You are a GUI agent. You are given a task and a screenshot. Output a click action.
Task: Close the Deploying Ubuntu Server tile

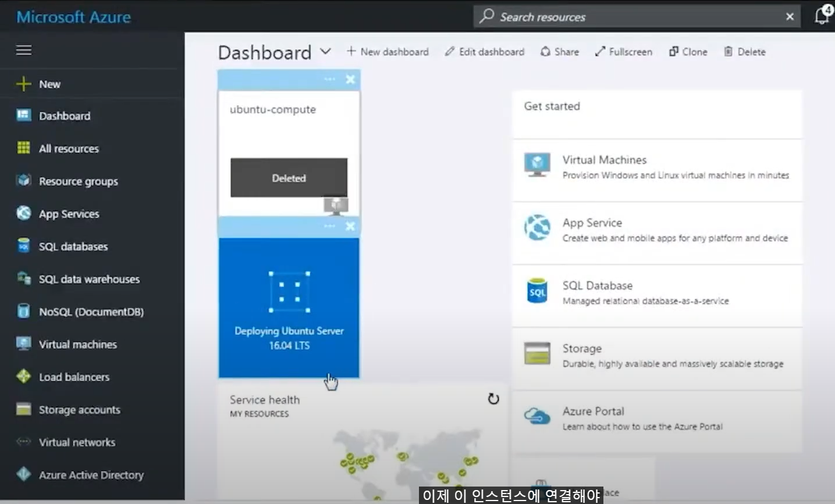click(350, 226)
